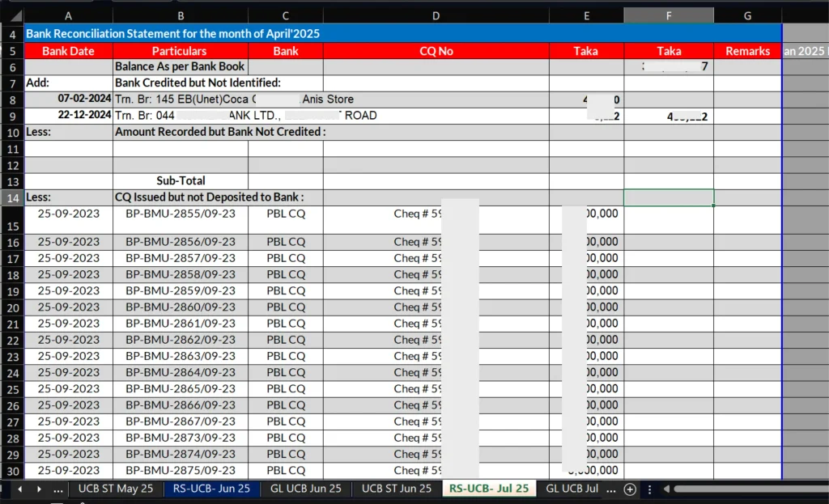Click the ellipsis before UCB ST May 25 tab

click(x=57, y=489)
